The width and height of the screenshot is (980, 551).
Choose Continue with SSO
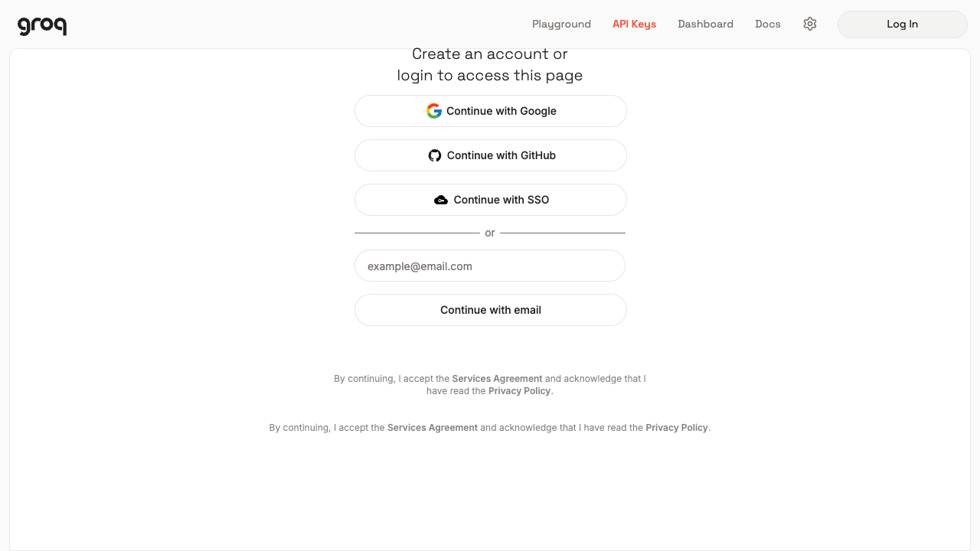click(491, 200)
